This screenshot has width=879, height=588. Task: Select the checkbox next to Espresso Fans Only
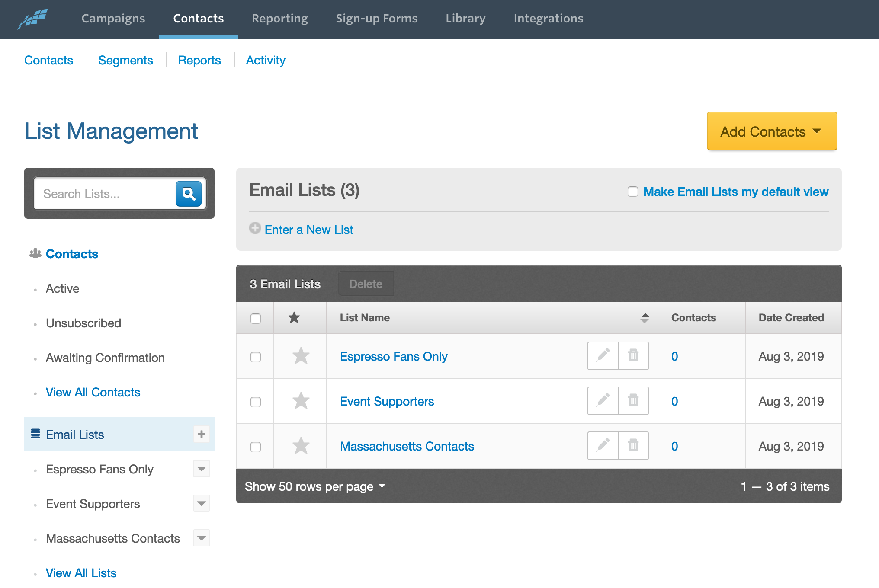click(255, 356)
